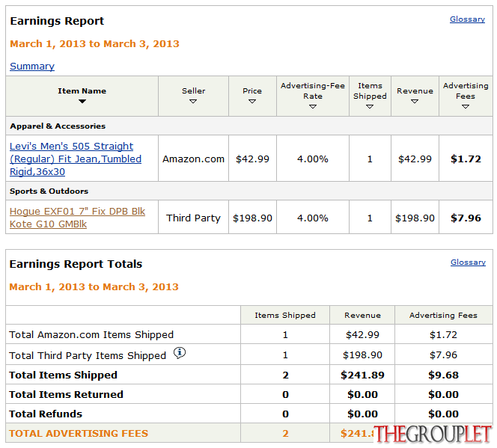Click the $198.90 price cell for Hogue
Screen dimensions: 497x448
pyautogui.click(x=252, y=218)
